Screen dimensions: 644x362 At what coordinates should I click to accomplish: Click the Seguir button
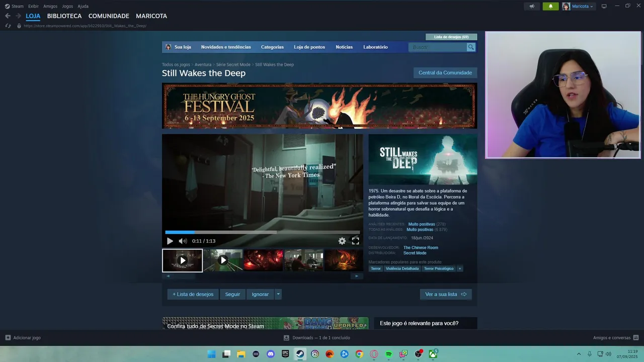(x=232, y=294)
